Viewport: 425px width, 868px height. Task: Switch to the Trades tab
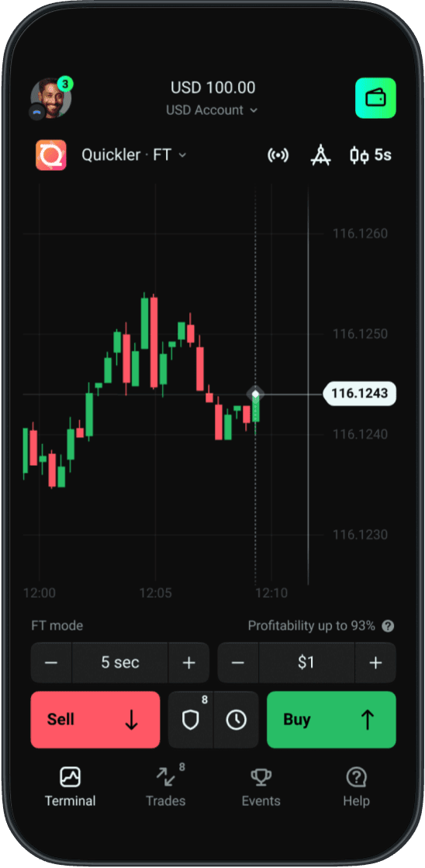click(166, 786)
